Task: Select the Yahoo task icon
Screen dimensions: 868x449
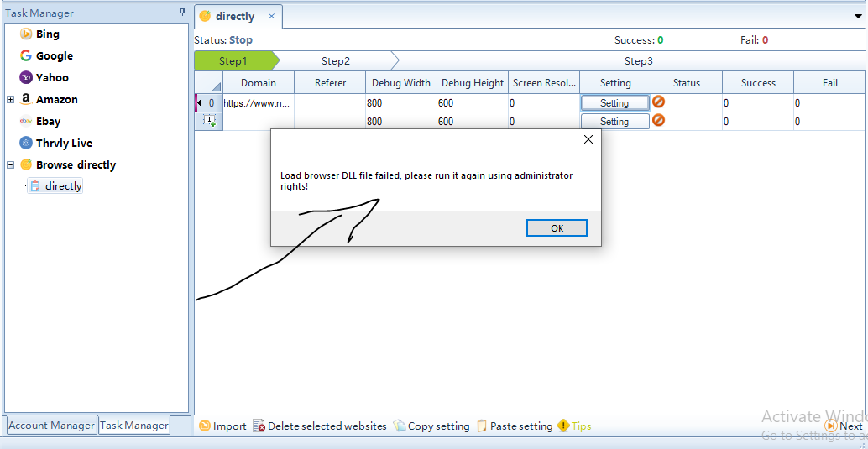Action: pos(26,78)
